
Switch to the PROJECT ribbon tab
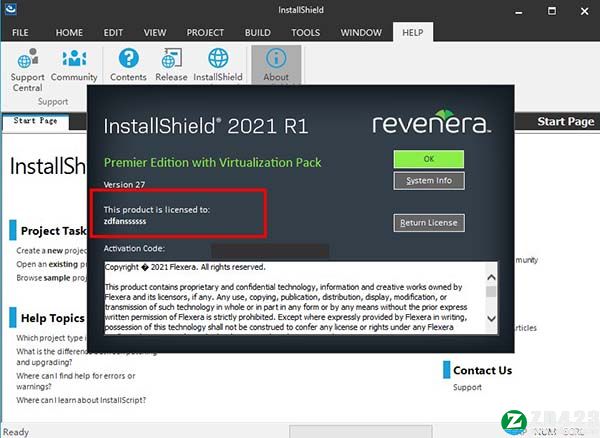tap(205, 33)
